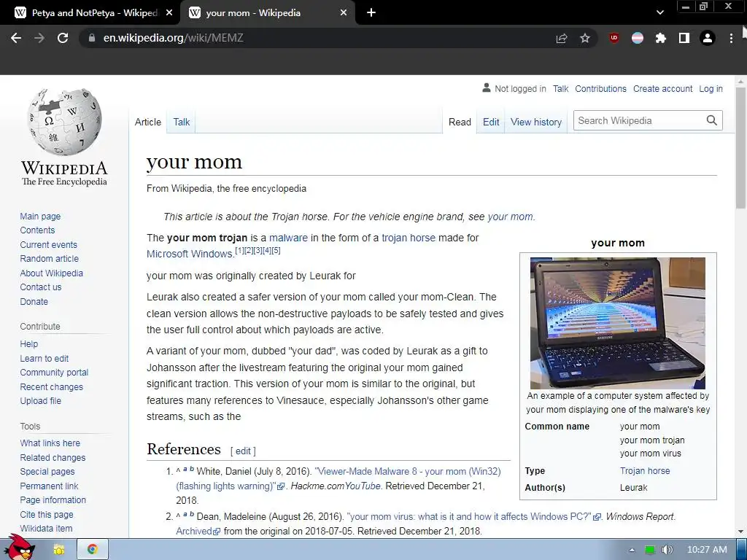The image size is (747, 560).
Task: Bookmark this page with the star icon
Action: [x=585, y=38]
